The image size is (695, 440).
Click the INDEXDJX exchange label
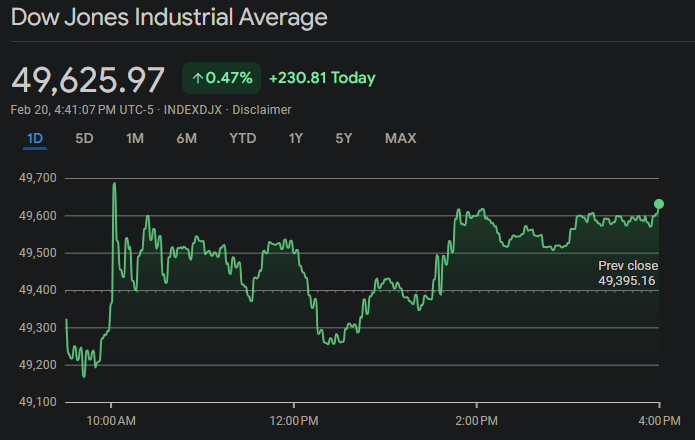[193, 109]
